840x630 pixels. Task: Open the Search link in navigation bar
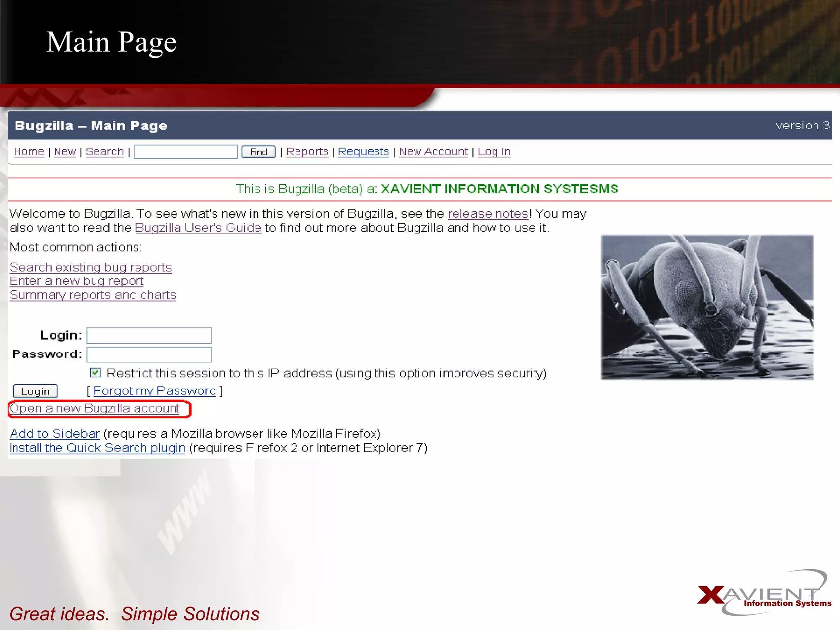(105, 152)
